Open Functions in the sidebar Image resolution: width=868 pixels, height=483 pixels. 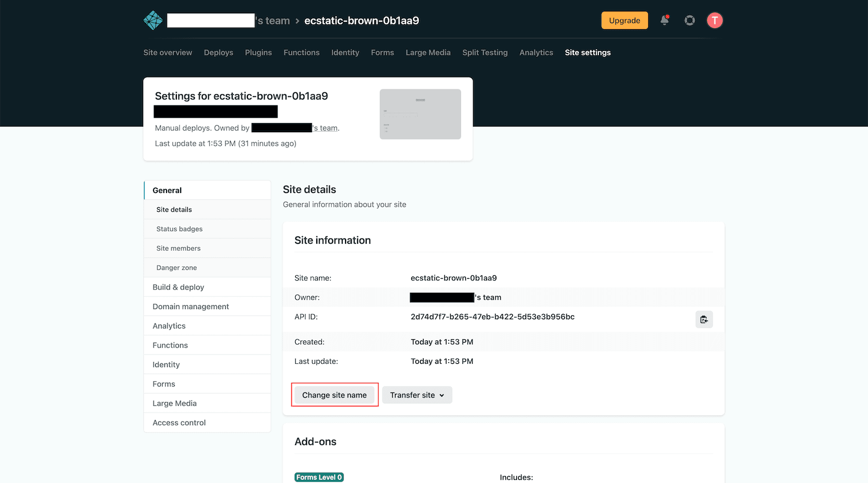click(207, 345)
